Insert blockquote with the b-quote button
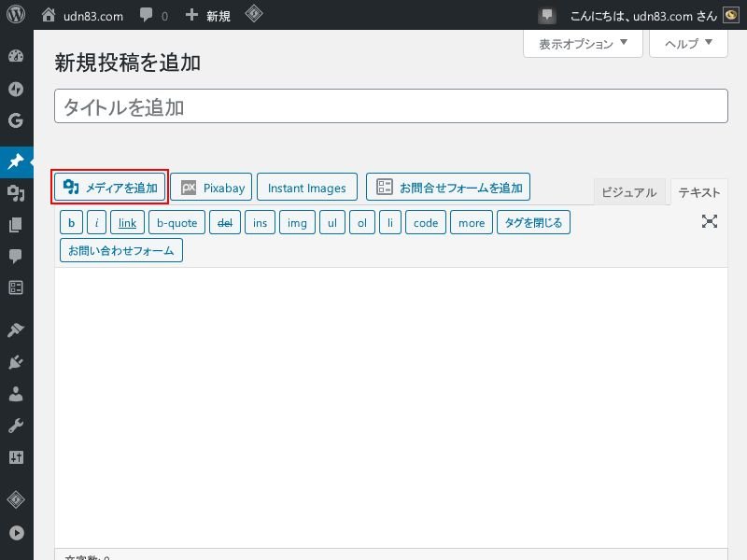Image resolution: width=747 pixels, height=560 pixels. (x=176, y=222)
